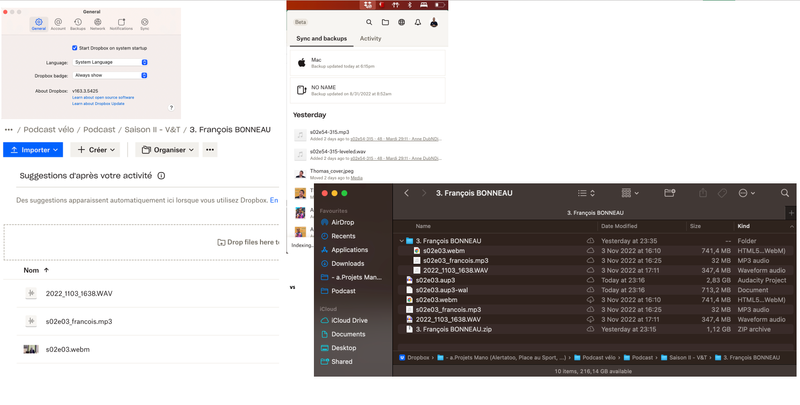Open the Créer dropdown button
Viewport: 800px width, 405px height.
click(x=95, y=150)
